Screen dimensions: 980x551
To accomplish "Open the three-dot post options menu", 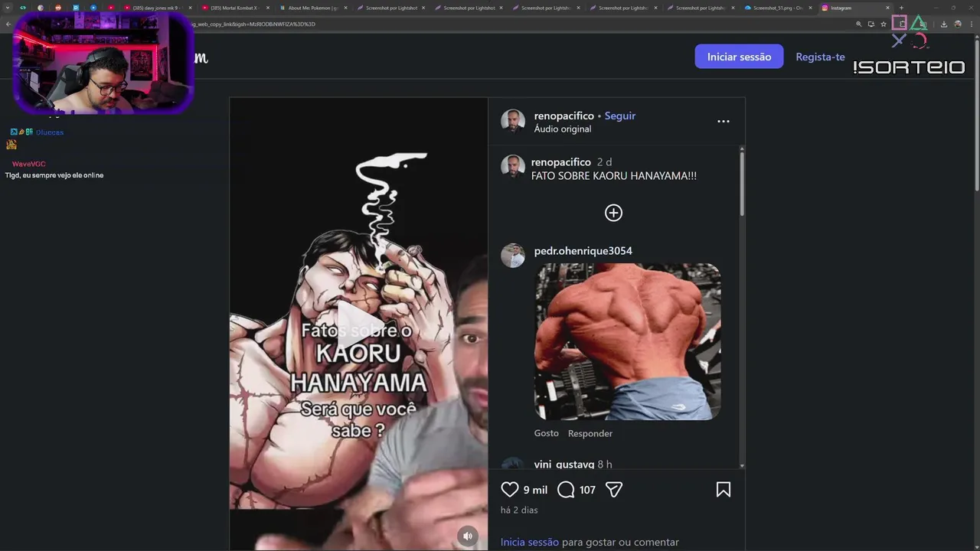I will click(723, 122).
